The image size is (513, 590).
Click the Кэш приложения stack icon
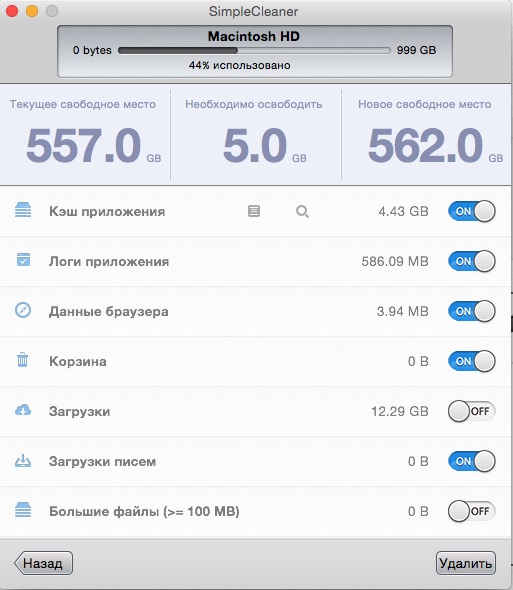tap(23, 210)
